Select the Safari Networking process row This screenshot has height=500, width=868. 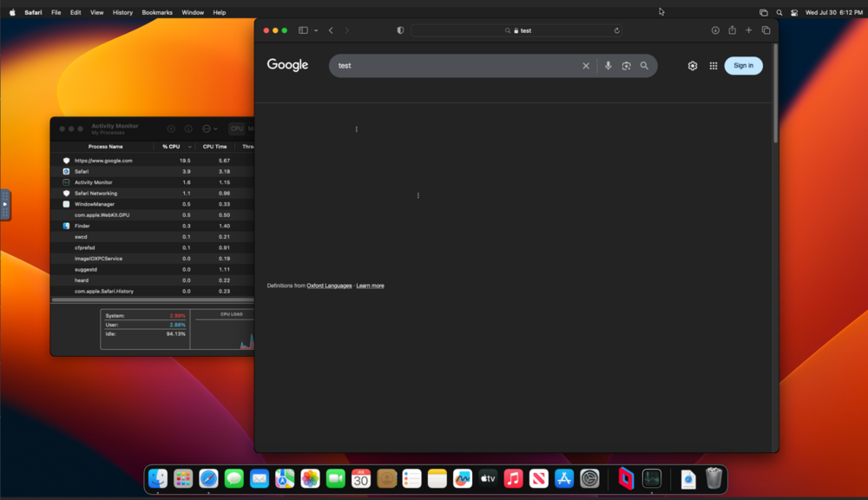[x=152, y=194]
